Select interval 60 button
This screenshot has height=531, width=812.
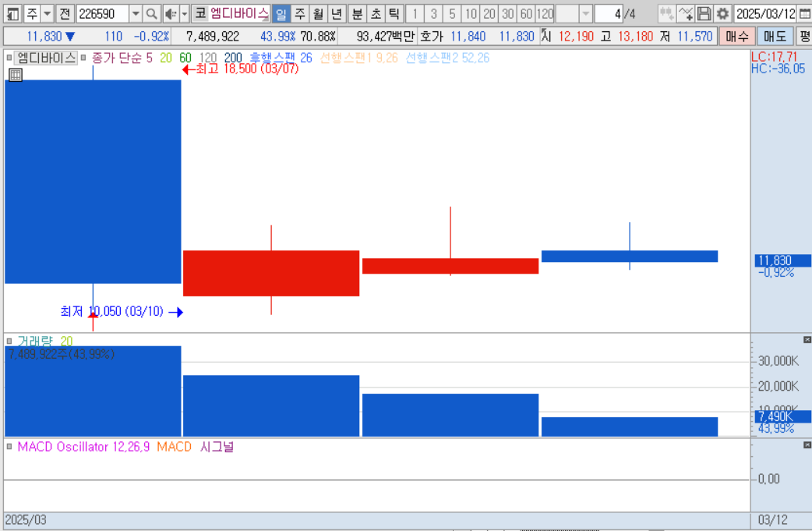[527, 14]
